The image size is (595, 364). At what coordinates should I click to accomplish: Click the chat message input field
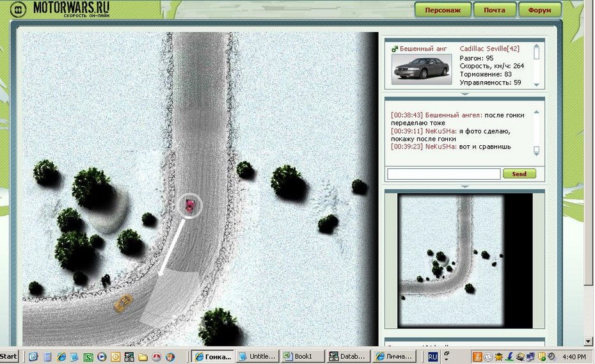[443, 174]
